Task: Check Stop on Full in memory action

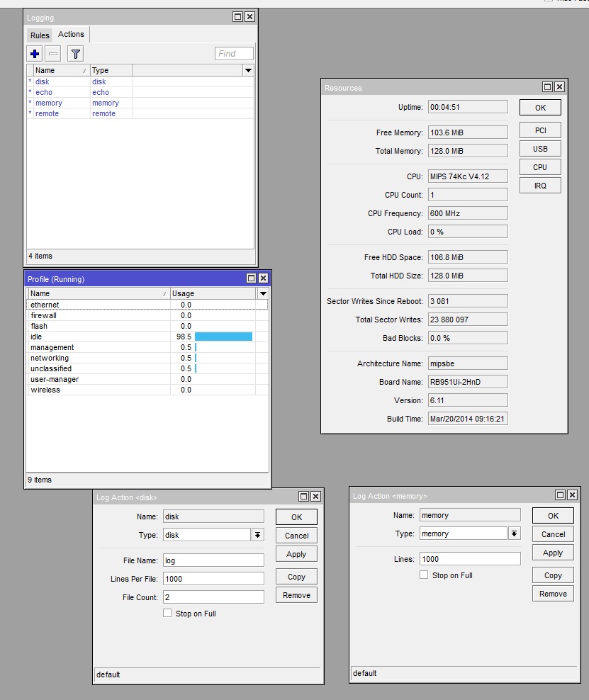Action: click(x=424, y=575)
